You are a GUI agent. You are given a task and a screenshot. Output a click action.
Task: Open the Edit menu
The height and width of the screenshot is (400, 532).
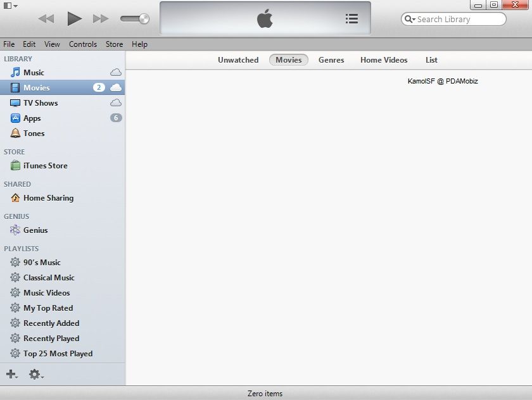click(x=29, y=44)
